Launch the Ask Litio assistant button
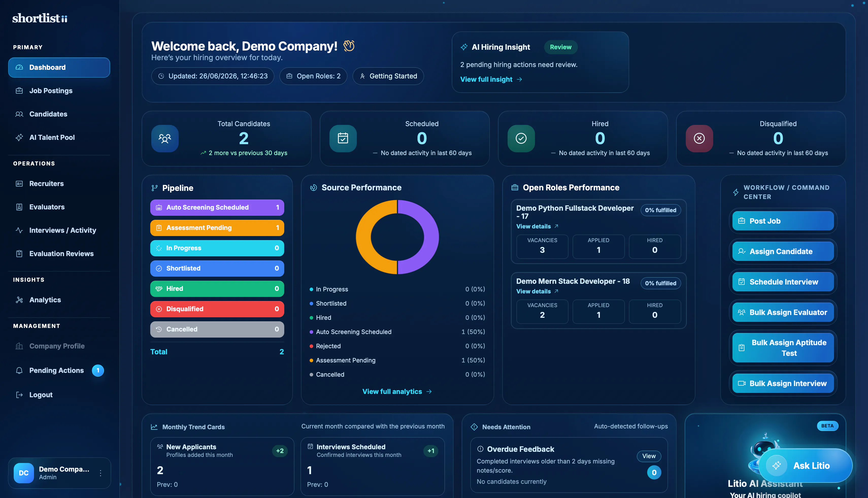The height and width of the screenshot is (498, 868). (x=805, y=466)
